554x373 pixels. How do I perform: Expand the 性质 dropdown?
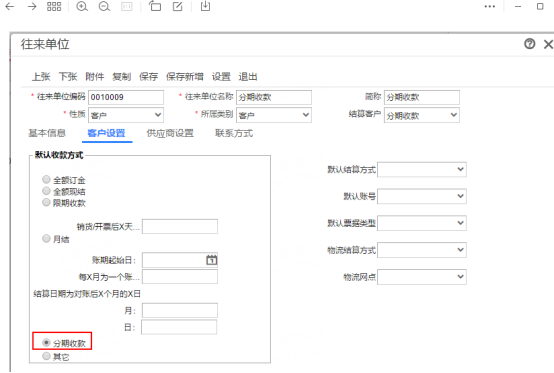(x=126, y=115)
